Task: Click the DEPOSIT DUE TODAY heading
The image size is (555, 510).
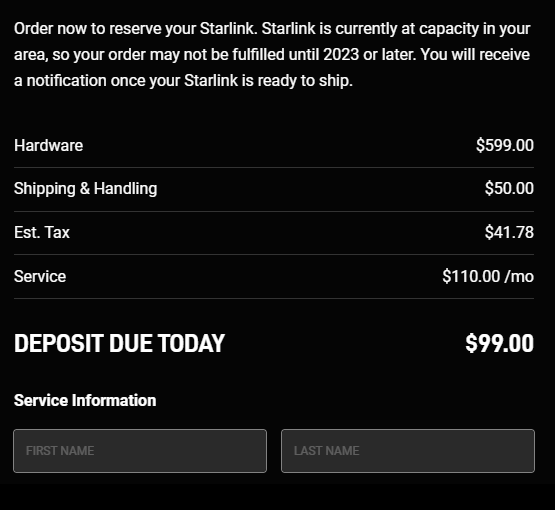Action: pos(119,344)
